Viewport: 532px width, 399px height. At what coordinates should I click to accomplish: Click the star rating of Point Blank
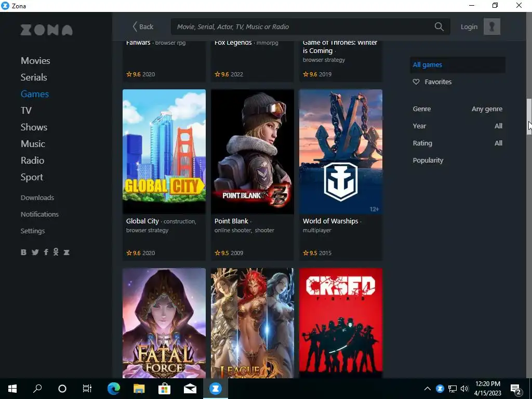tap(221, 253)
